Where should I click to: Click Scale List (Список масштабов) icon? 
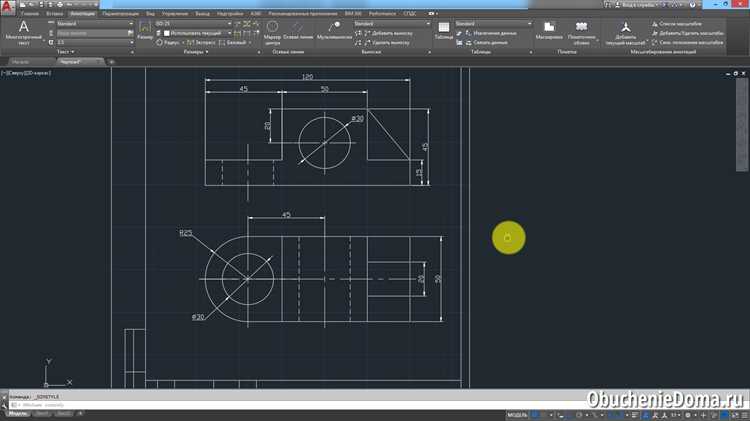click(x=655, y=23)
